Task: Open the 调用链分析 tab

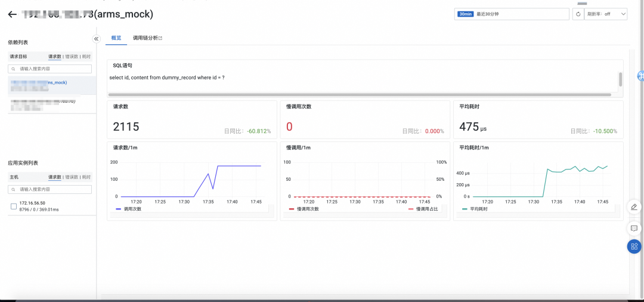Action: coord(147,38)
